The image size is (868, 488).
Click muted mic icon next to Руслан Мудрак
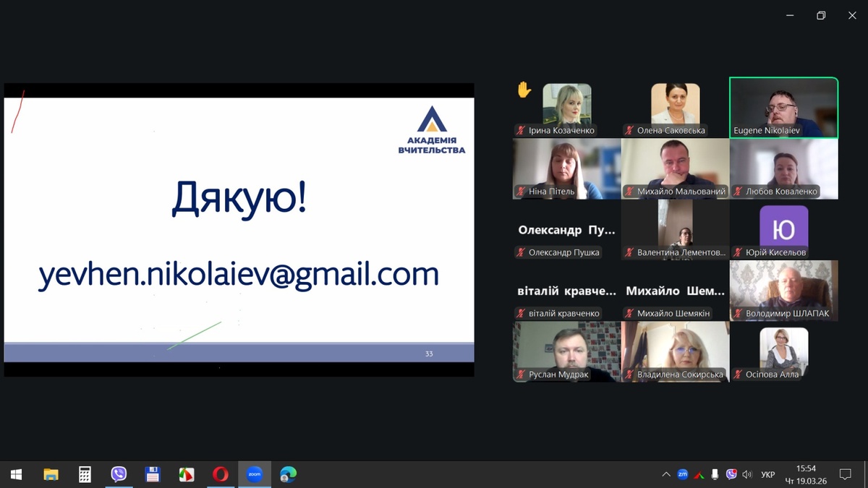520,374
